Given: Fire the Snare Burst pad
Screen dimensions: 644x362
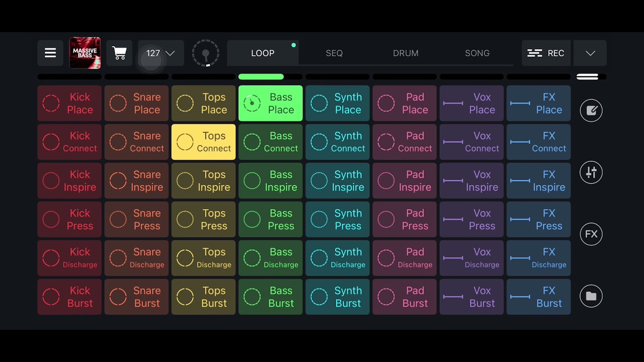Looking at the screenshot, I should pyautogui.click(x=136, y=297).
